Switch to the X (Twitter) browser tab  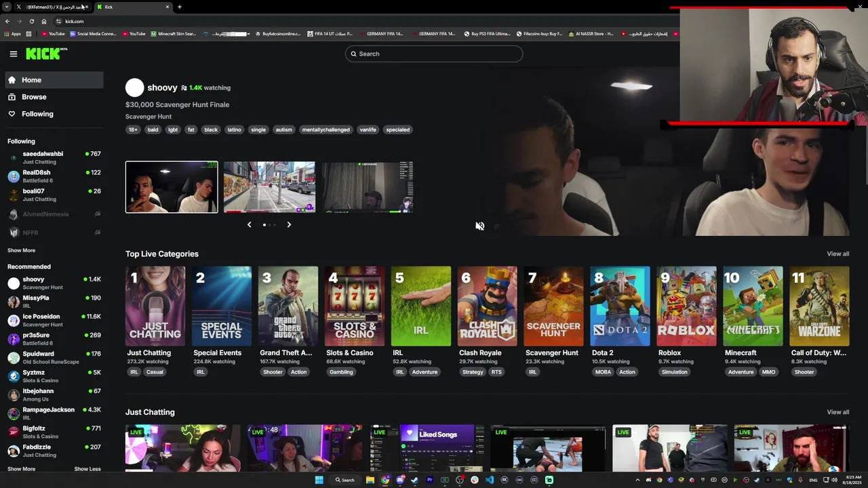(x=51, y=7)
